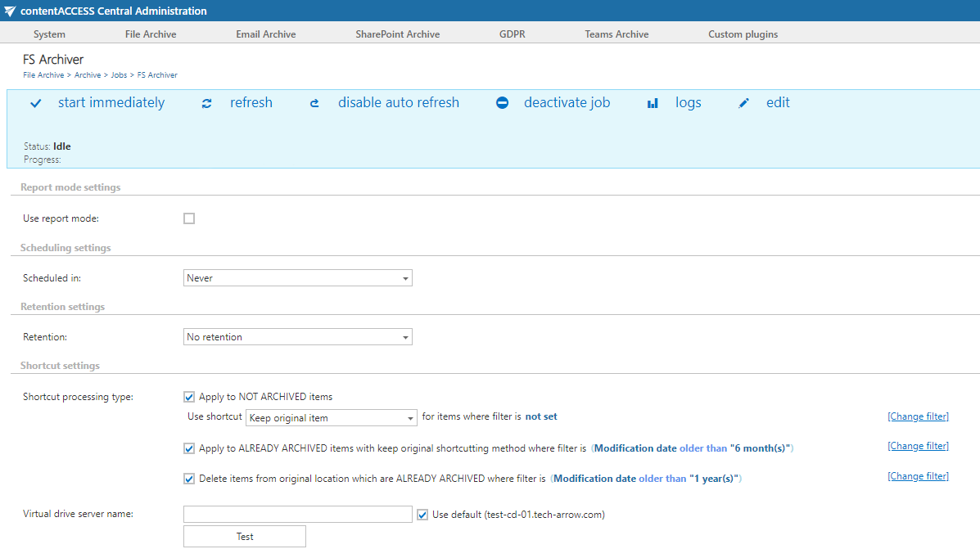Click the deactivate job icon
Screen dimensions: 980x558
point(502,103)
